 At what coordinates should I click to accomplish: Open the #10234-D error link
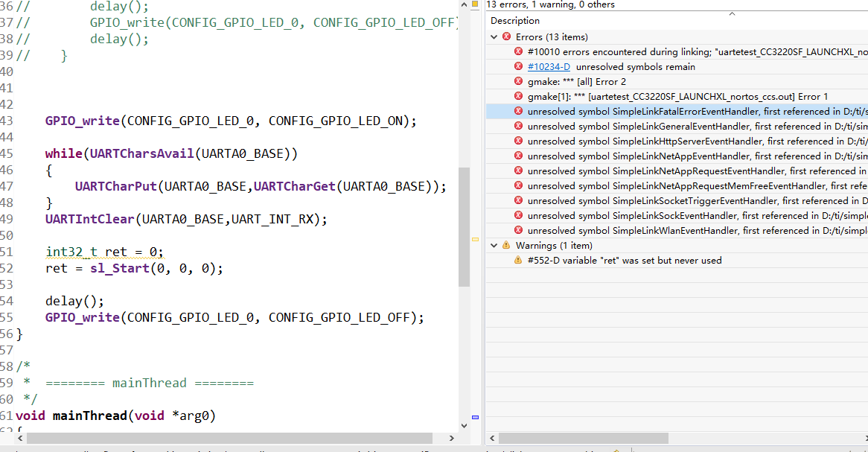549,67
